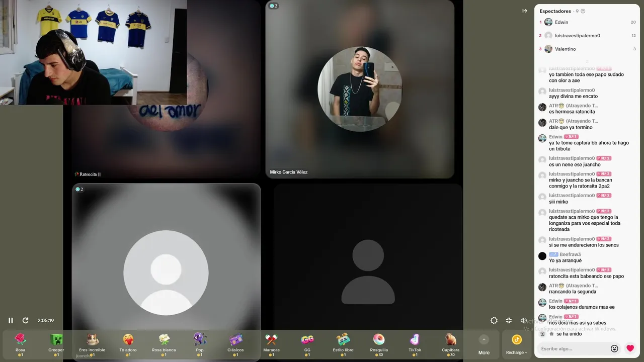This screenshot has height=362, width=644.
Task: Open the Recharge coins menu
Action: click(517, 345)
